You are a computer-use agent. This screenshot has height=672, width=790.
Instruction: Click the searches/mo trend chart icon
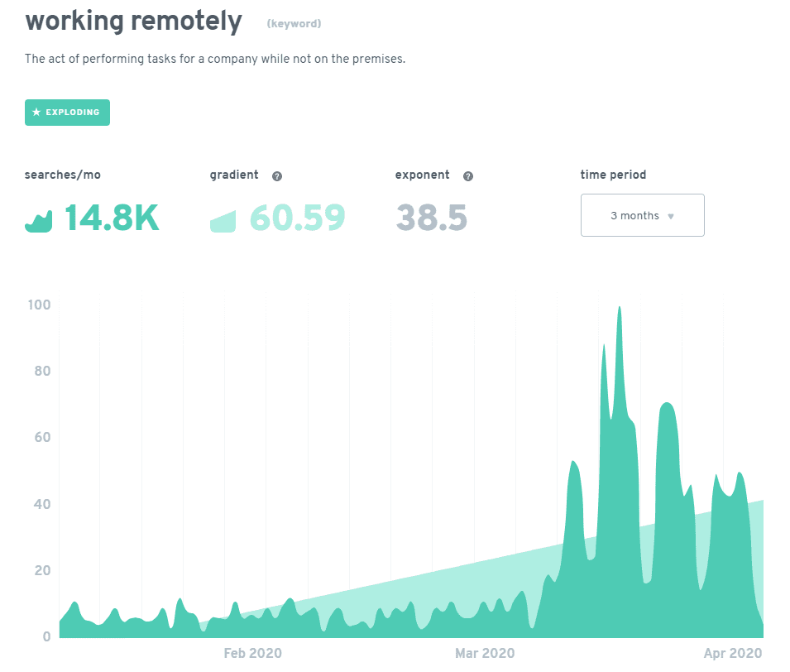38,221
